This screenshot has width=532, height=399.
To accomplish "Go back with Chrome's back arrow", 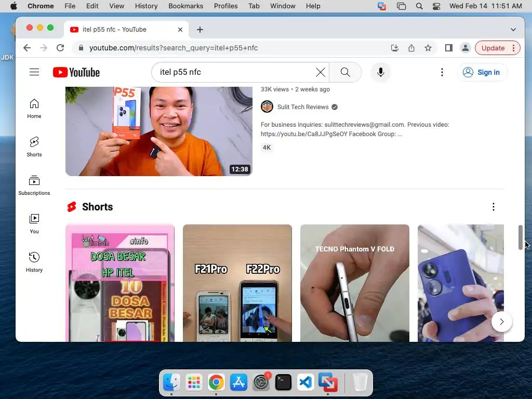I will 27,48.
